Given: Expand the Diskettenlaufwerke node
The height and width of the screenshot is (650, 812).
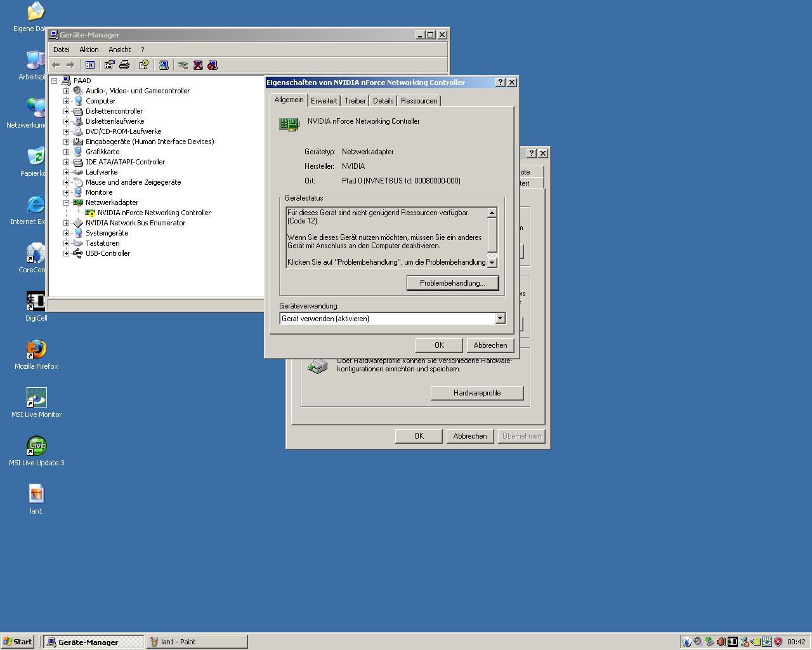Looking at the screenshot, I should click(x=66, y=121).
